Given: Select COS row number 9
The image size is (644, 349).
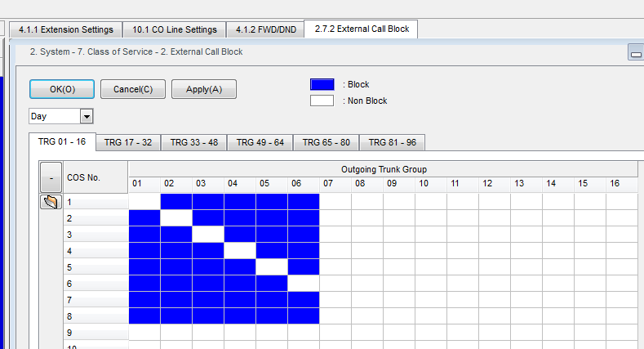Looking at the screenshot, I should click(95, 333).
